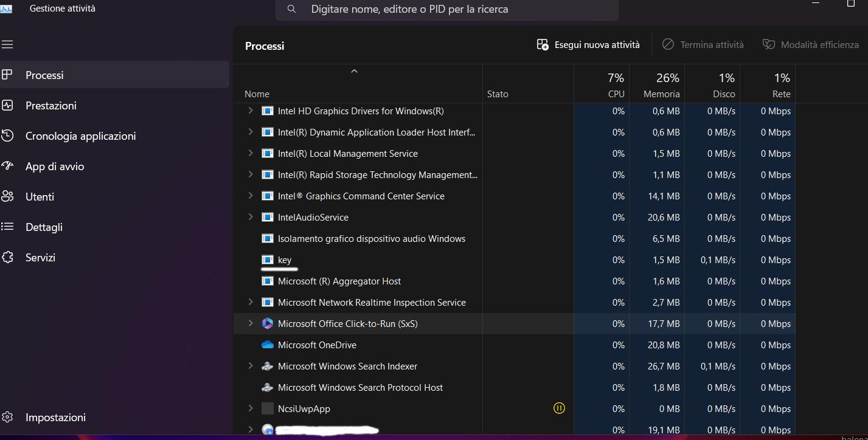Click the Isolamento grafico dispositivo audio icon
The image size is (868, 440).
pyautogui.click(x=268, y=238)
